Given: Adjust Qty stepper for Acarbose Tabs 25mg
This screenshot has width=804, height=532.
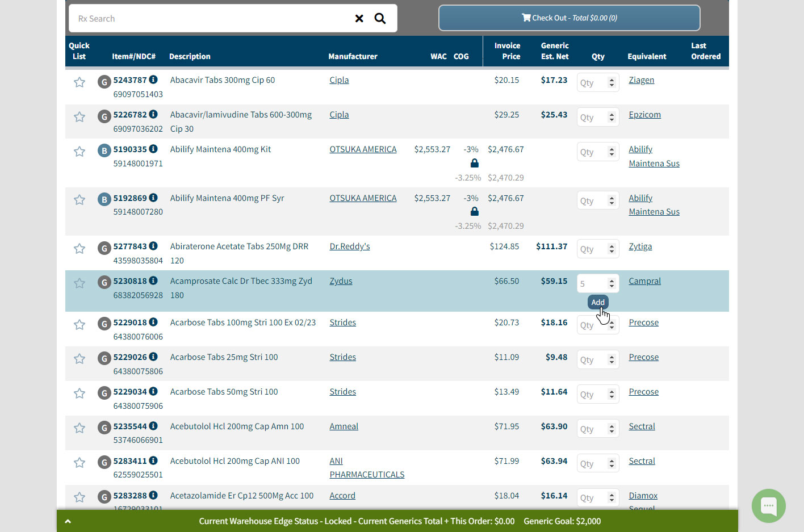Looking at the screenshot, I should click(612, 360).
